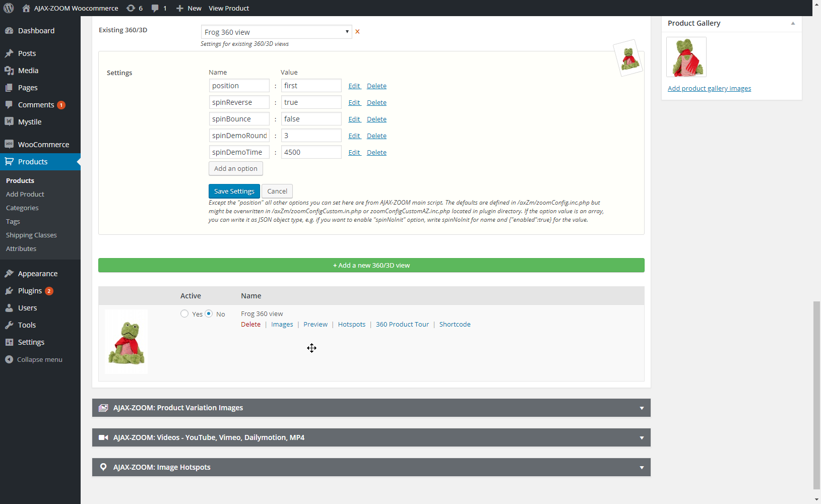Select the Yes active radio button
This screenshot has height=504, width=821.
184,313
